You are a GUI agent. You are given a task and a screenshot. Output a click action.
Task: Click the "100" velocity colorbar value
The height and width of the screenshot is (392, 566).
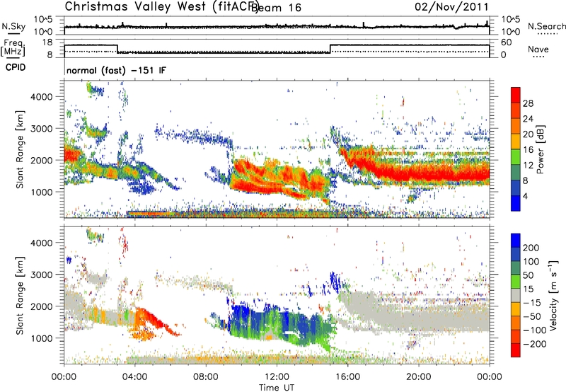click(531, 262)
